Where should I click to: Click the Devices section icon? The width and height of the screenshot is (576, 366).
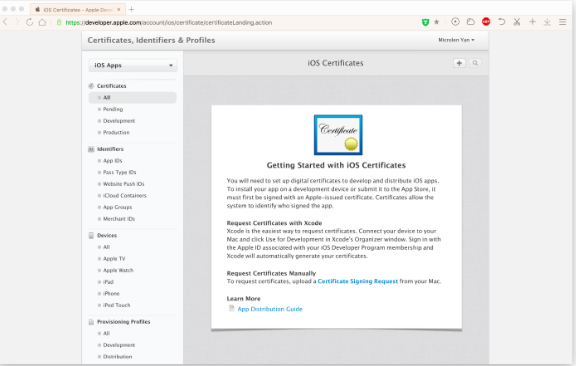click(91, 235)
